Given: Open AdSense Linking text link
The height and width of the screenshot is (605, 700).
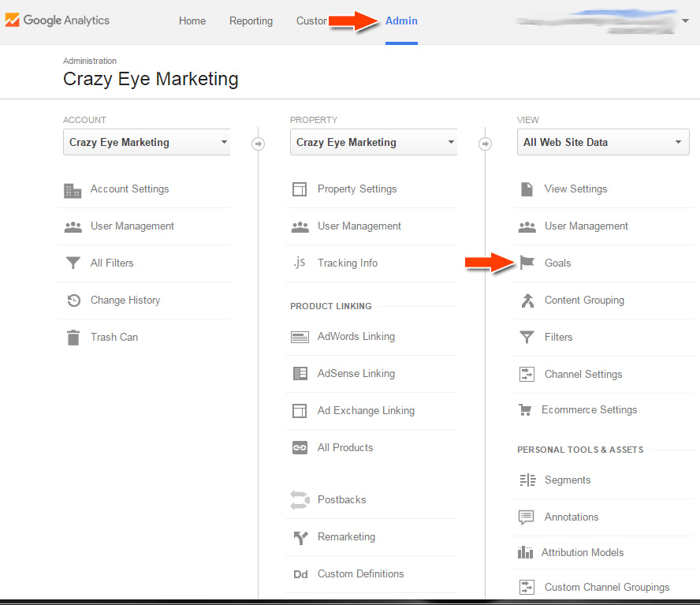Looking at the screenshot, I should tap(356, 373).
